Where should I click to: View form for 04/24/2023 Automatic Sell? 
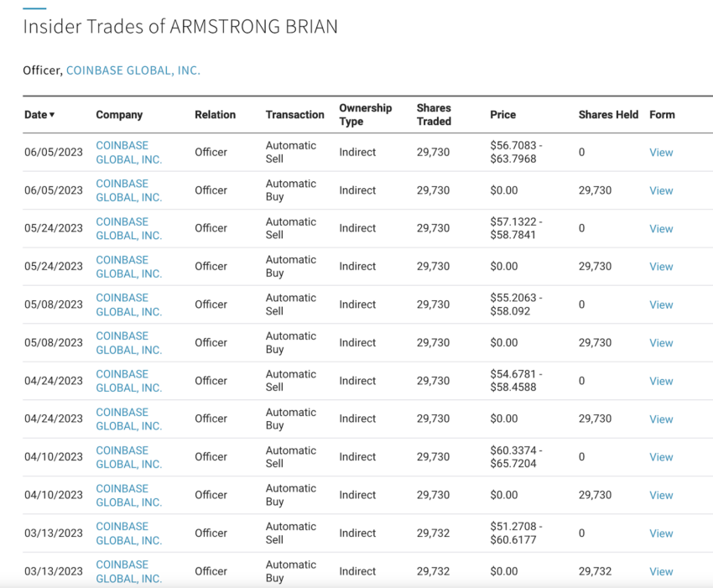click(x=661, y=381)
